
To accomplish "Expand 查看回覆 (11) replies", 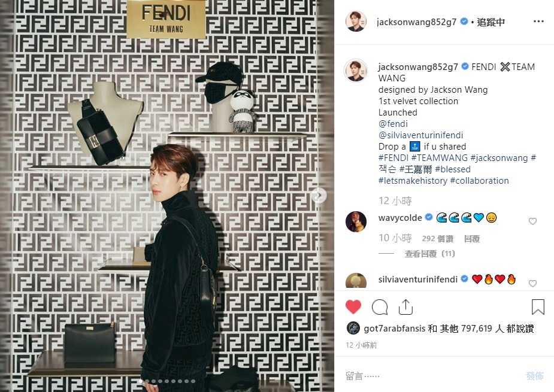I will [430, 254].
